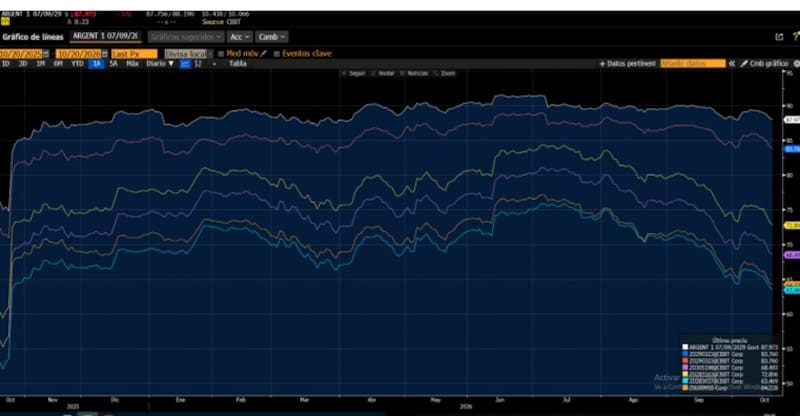Open the Gráficos sugeridos dropdown
This screenshot has width=800, height=416.
coord(186,37)
